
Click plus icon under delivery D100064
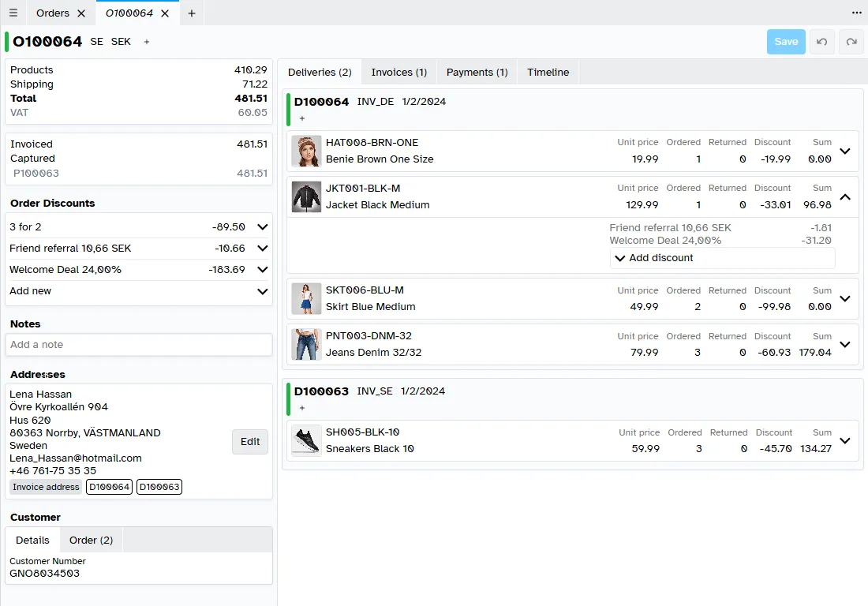pos(301,118)
